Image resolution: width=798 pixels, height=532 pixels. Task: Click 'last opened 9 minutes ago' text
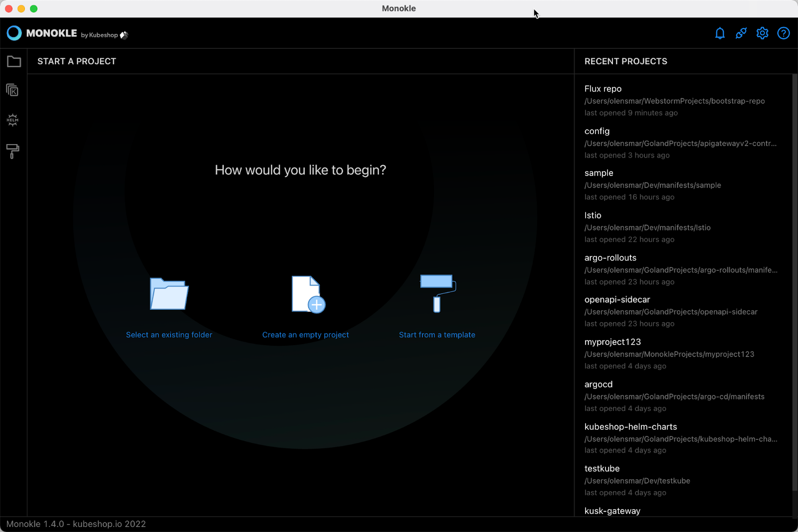(631, 113)
